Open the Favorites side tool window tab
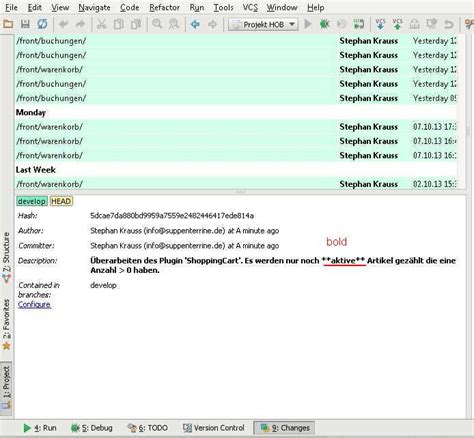The image size is (474, 438). click(x=7, y=324)
